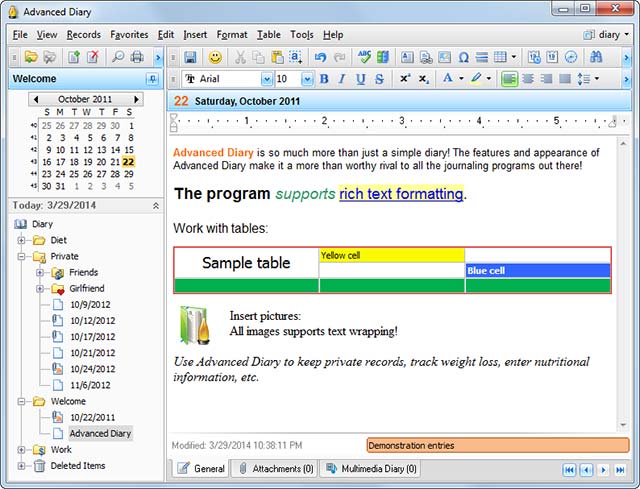Screen dimensions: 640x489
Task: Click the open database folder icon
Action: [31, 57]
